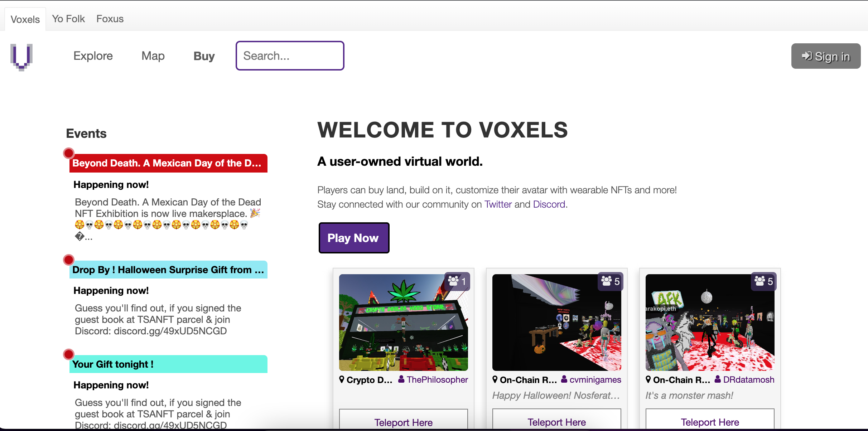The image size is (868, 431).
Task: Click visitor count badge on Crypto D... card
Action: 457,281
